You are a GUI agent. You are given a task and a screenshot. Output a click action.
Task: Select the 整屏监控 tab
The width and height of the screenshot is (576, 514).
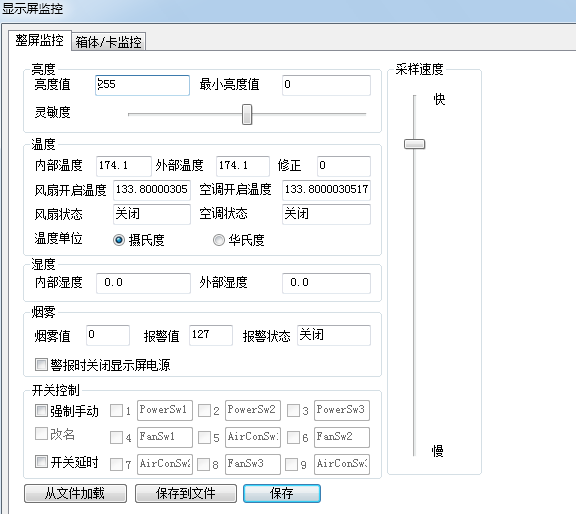pos(40,40)
